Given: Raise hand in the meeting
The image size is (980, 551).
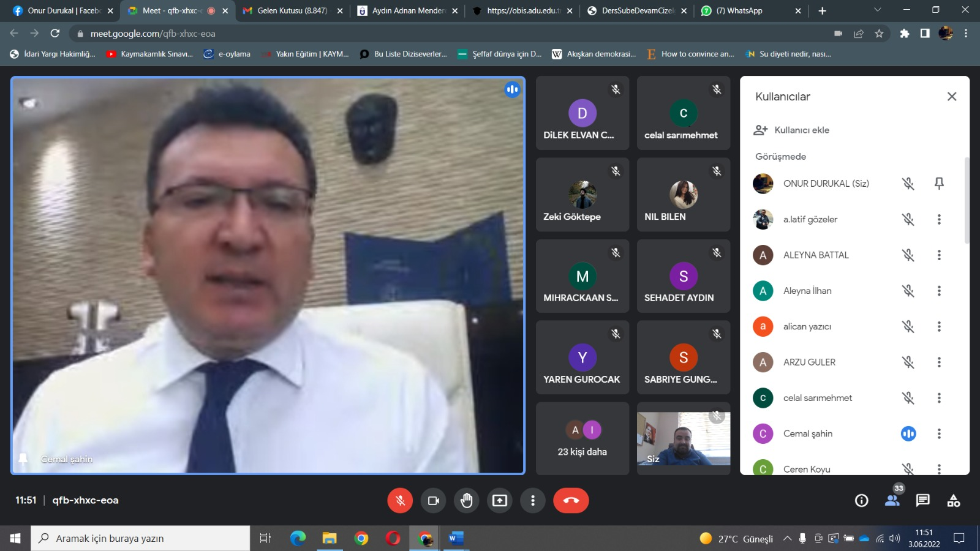Looking at the screenshot, I should pyautogui.click(x=467, y=501).
